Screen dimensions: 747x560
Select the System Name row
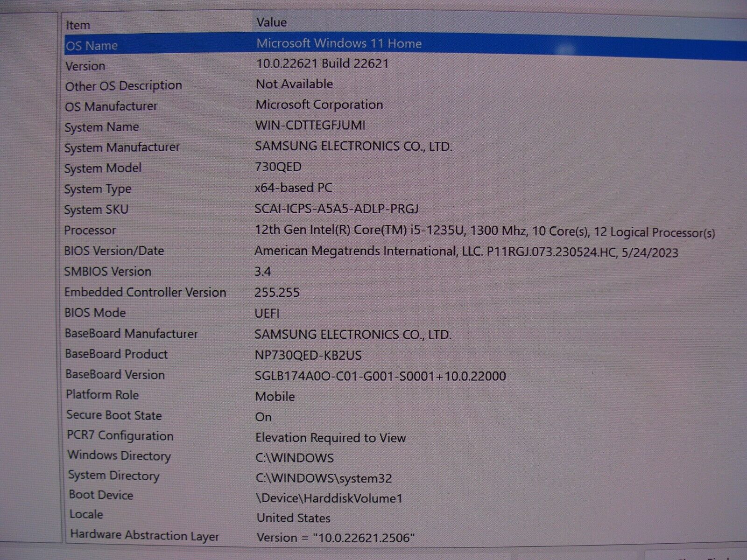tap(101, 127)
